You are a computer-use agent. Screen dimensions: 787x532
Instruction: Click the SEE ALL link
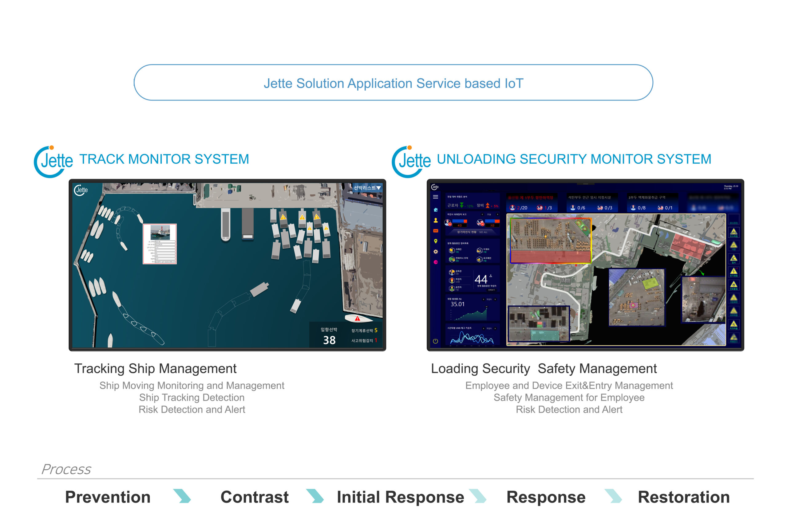point(484,232)
